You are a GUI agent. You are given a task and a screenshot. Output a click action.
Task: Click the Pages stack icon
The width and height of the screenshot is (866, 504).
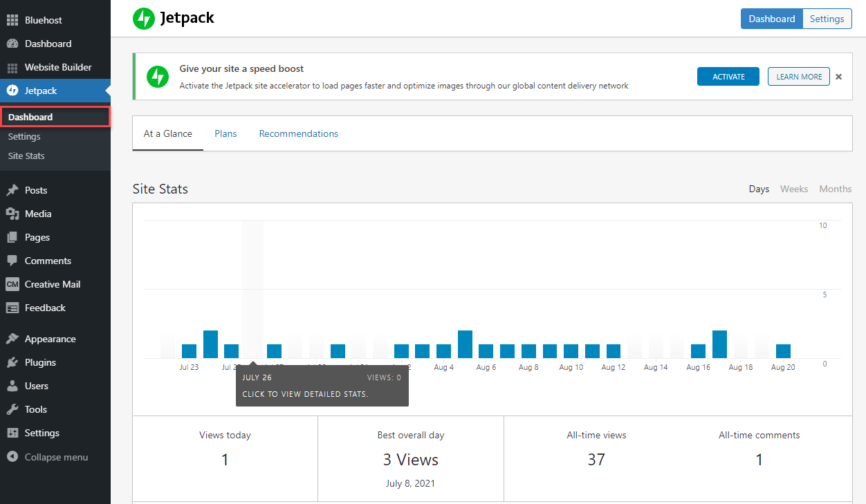click(12, 237)
